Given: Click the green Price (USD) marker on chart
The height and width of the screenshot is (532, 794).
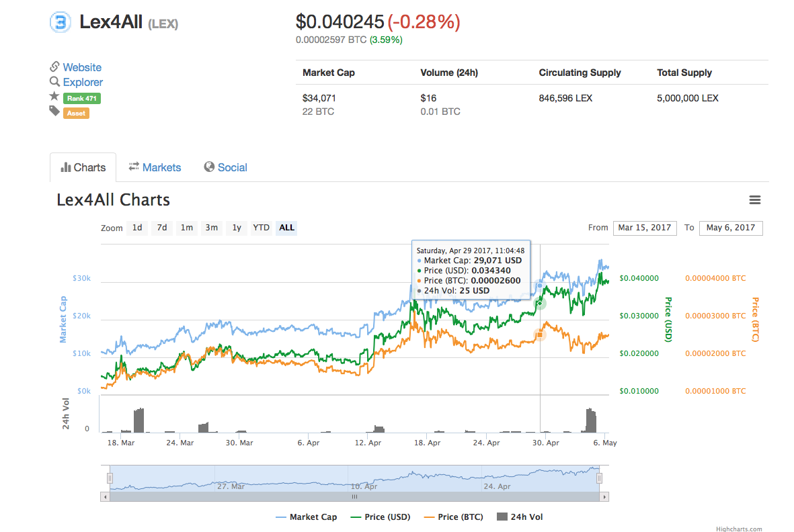Looking at the screenshot, I should click(x=540, y=304).
